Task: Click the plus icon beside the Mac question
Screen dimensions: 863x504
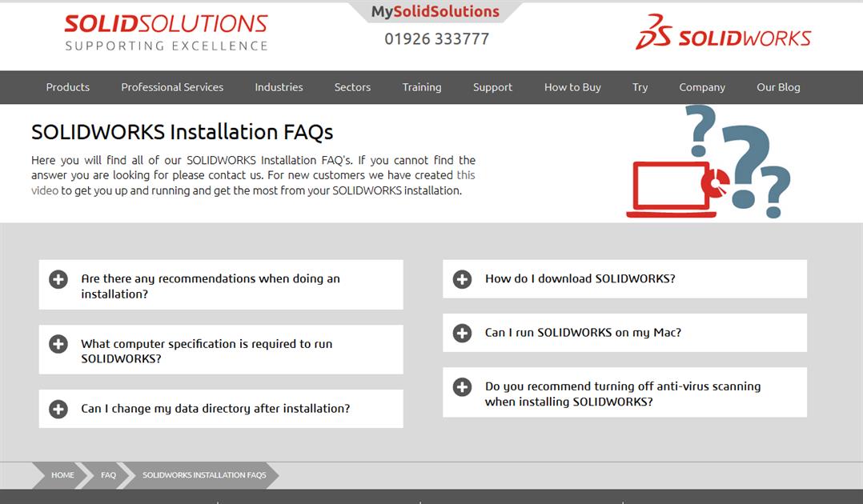Action: [461, 332]
